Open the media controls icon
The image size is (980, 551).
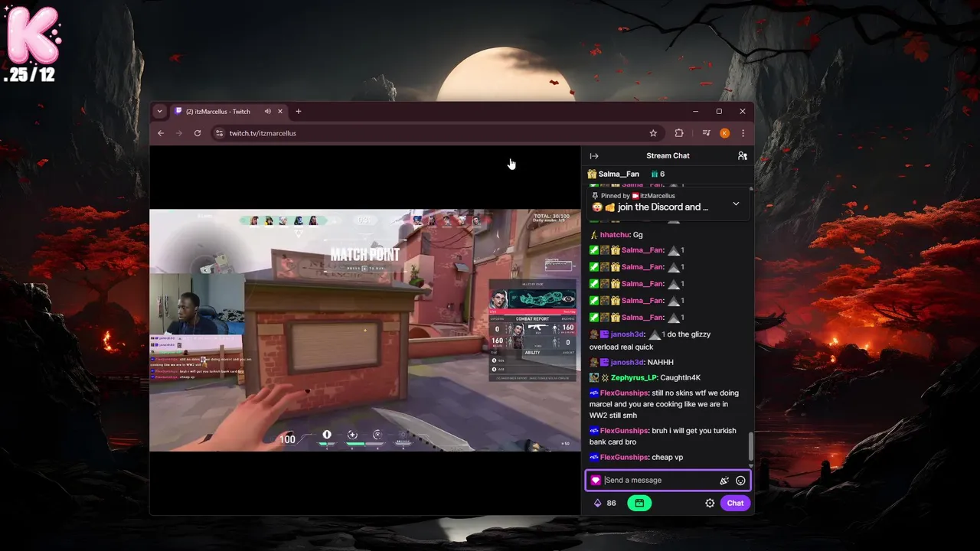pyautogui.click(x=706, y=133)
